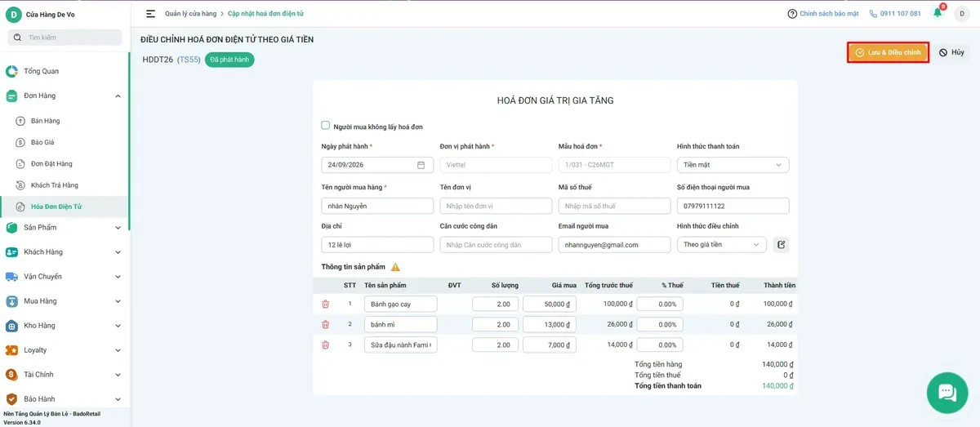Collapse the Đơn Hàng menu chevron
Image resolution: width=980 pixels, height=427 pixels.
point(118,96)
